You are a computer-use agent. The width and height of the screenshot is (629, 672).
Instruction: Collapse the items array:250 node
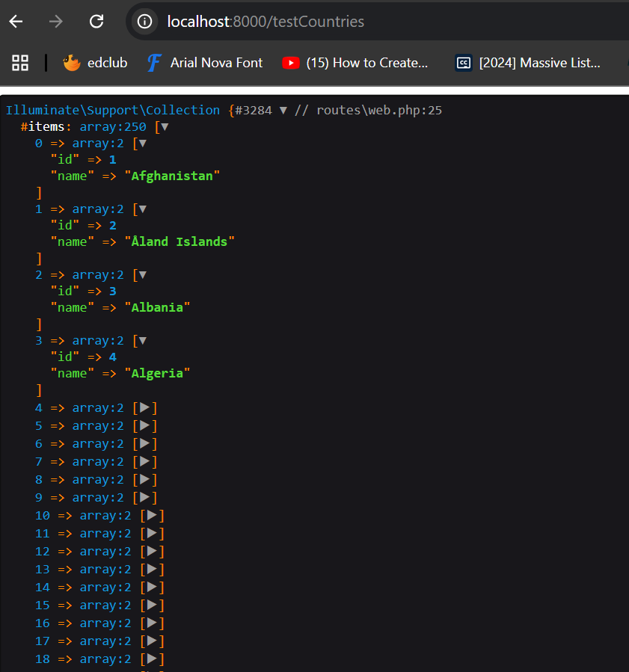click(x=165, y=127)
